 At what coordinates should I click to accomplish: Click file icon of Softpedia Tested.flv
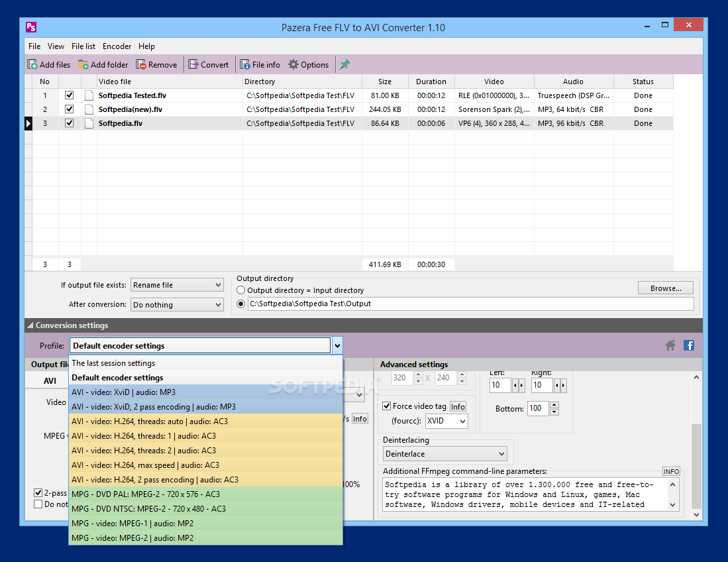point(89,95)
